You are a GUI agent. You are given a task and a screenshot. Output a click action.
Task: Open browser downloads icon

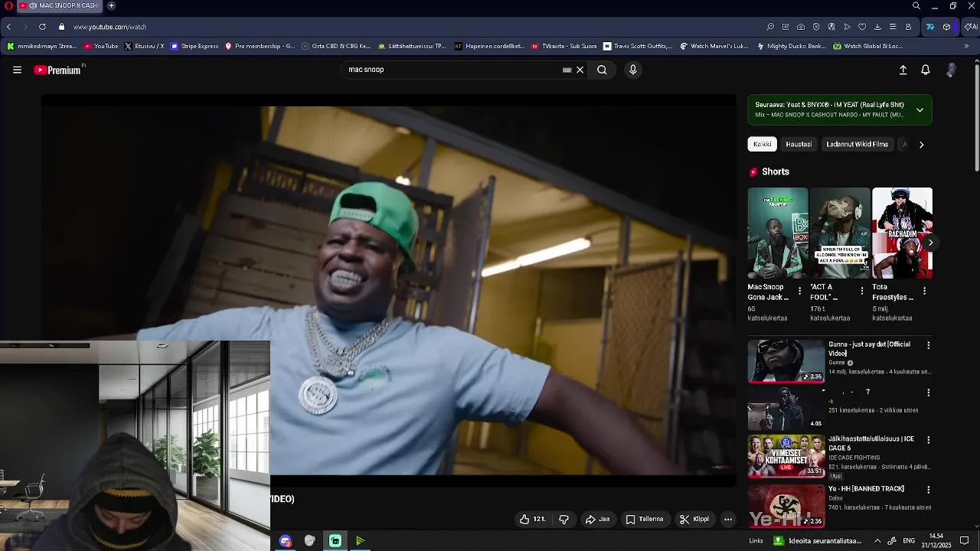877,27
